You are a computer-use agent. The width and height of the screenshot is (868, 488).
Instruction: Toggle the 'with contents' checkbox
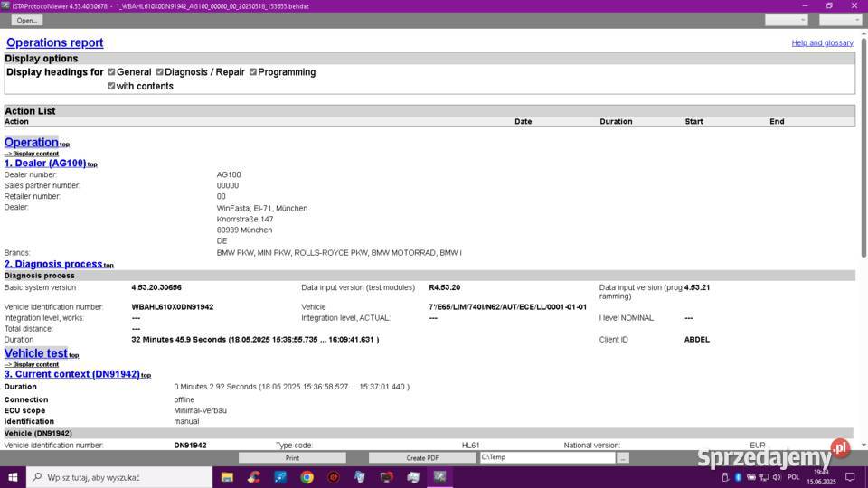[111, 87]
